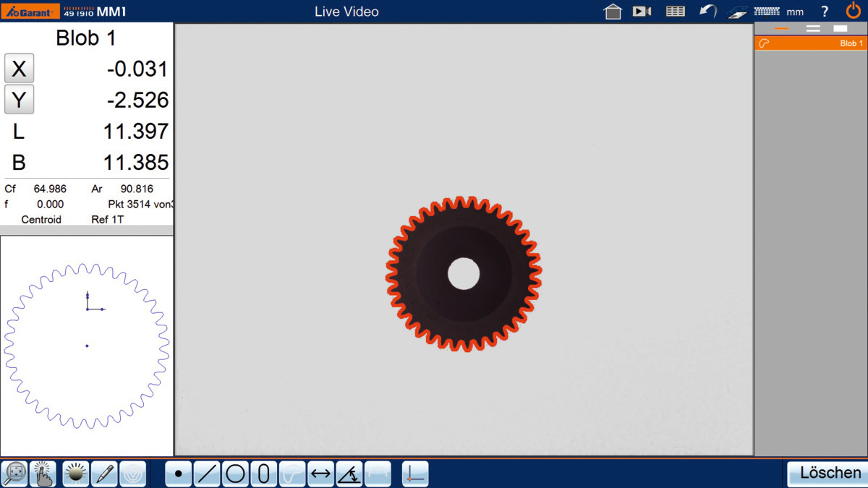The height and width of the screenshot is (488, 868).
Task: Pick the slot measurement tool
Action: [263, 474]
